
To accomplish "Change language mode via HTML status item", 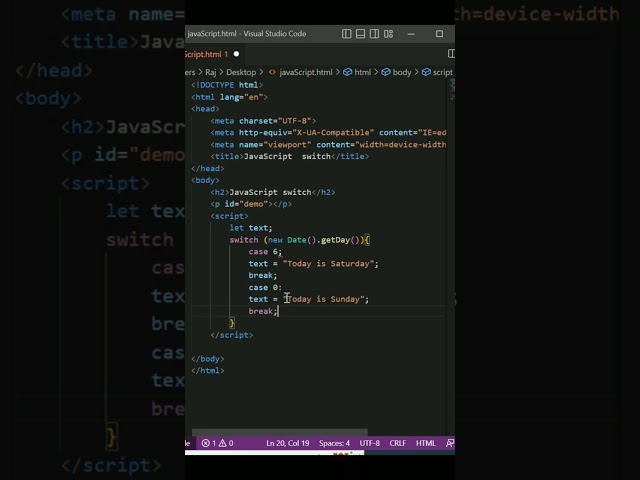I will 426,443.
